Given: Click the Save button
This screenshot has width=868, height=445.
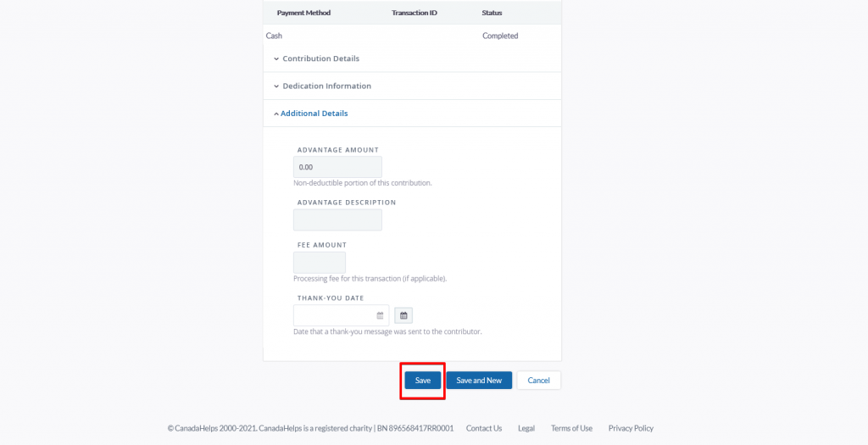Looking at the screenshot, I should pyautogui.click(x=423, y=381).
